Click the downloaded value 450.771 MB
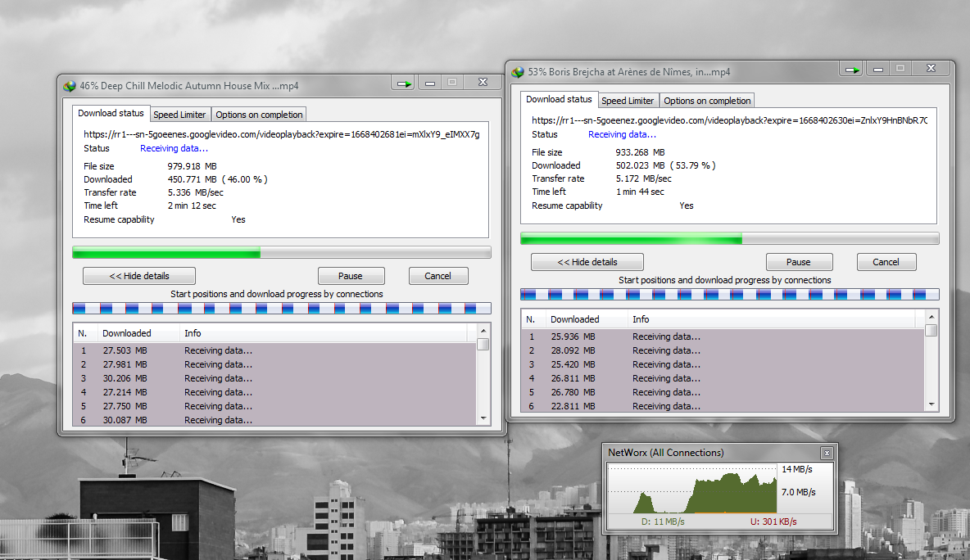 [192, 179]
